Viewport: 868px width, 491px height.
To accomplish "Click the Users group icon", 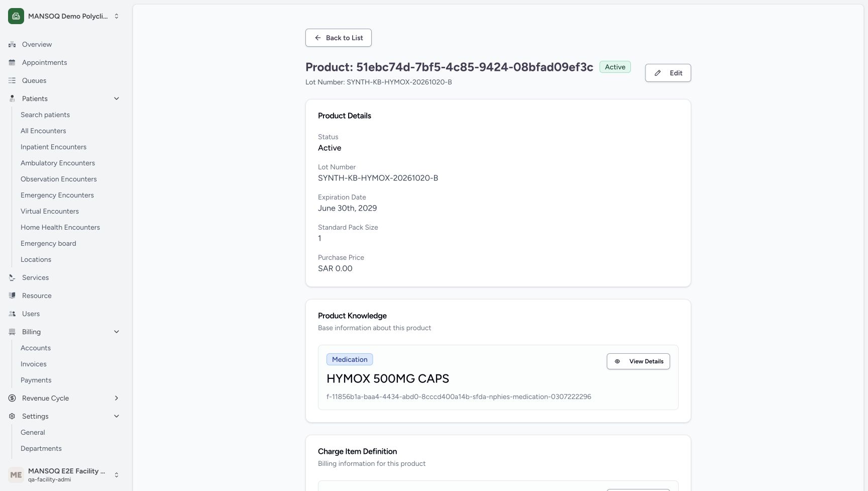I will pos(12,314).
